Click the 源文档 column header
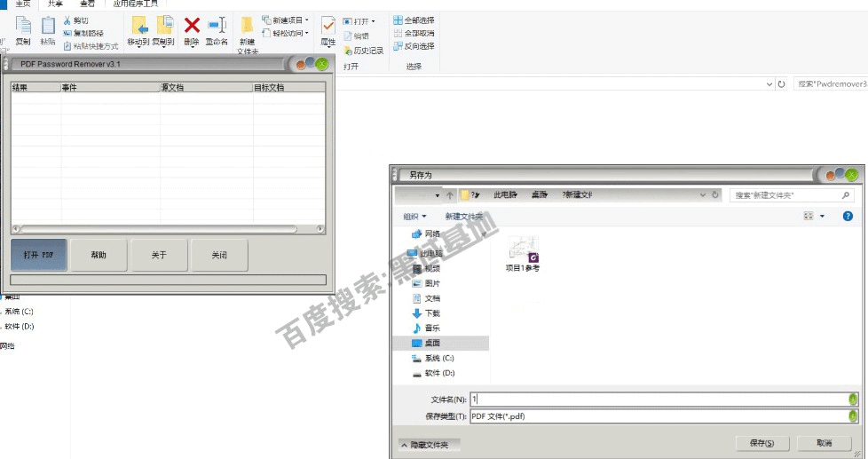This screenshot has height=459, width=868. tap(207, 88)
